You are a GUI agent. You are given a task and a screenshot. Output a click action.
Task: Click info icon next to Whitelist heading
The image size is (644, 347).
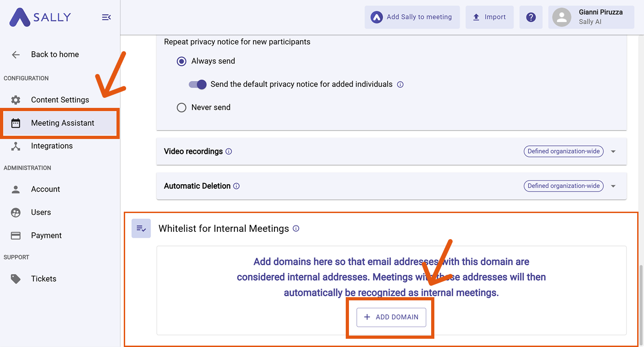(x=296, y=229)
